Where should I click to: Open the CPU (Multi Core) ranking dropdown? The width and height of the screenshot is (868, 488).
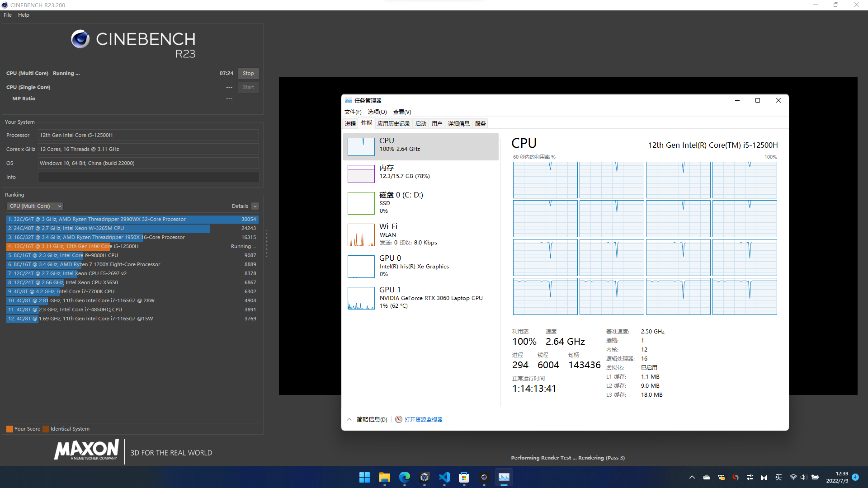pos(35,206)
